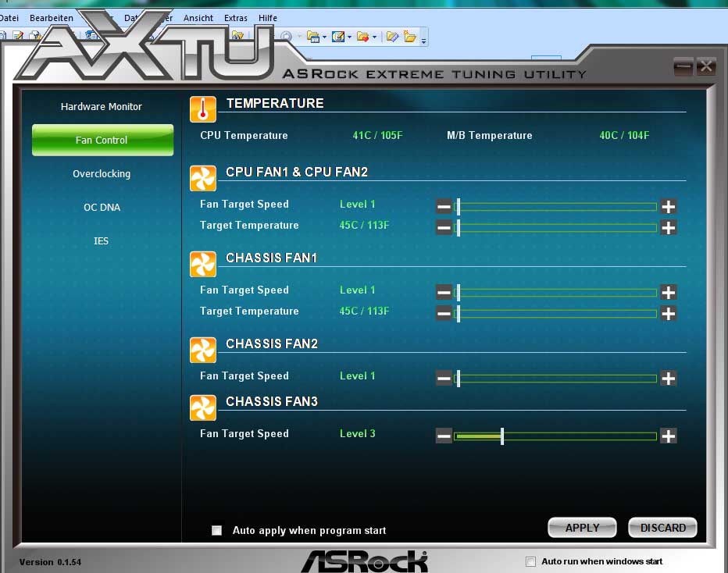This screenshot has height=573, width=728.
Task: Switch to the Overclocking section
Action: point(102,174)
